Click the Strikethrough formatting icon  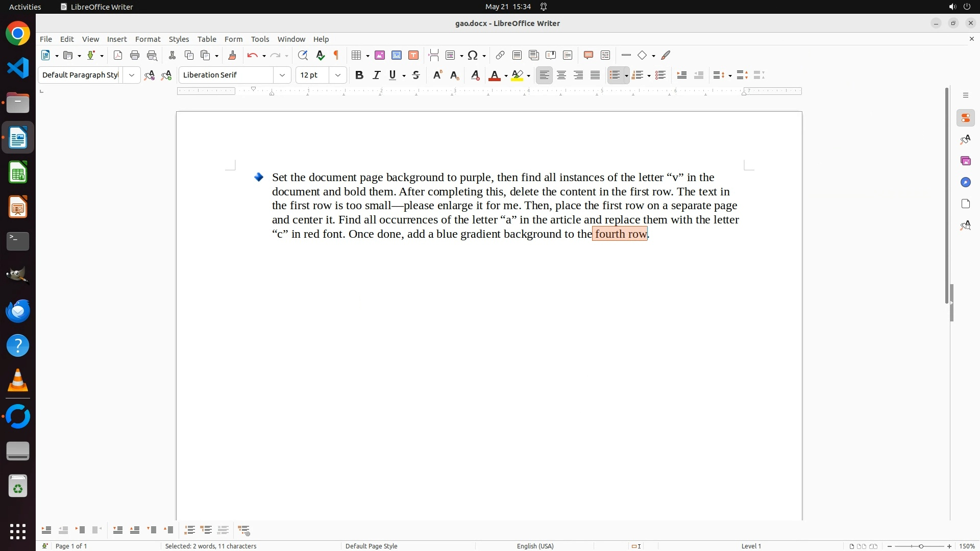pos(416,76)
